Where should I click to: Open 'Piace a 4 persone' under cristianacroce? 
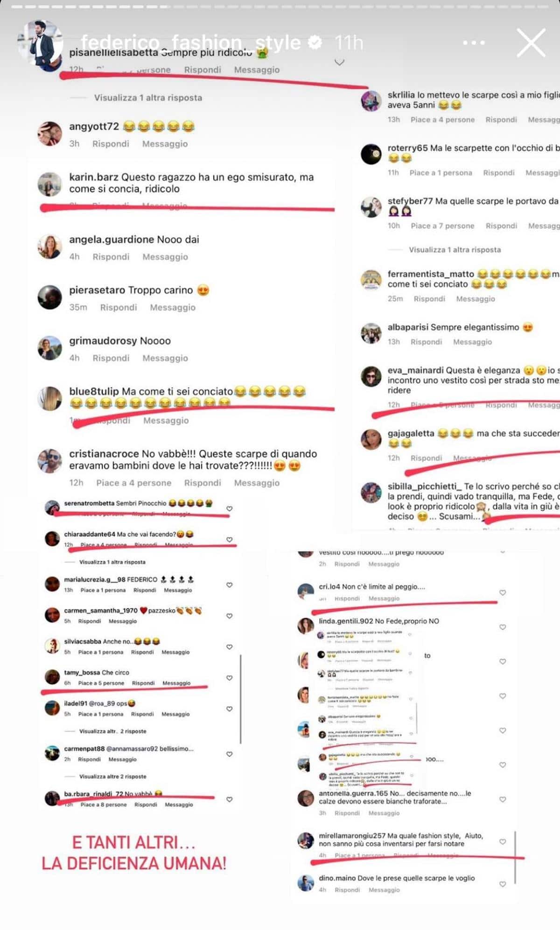(133, 483)
